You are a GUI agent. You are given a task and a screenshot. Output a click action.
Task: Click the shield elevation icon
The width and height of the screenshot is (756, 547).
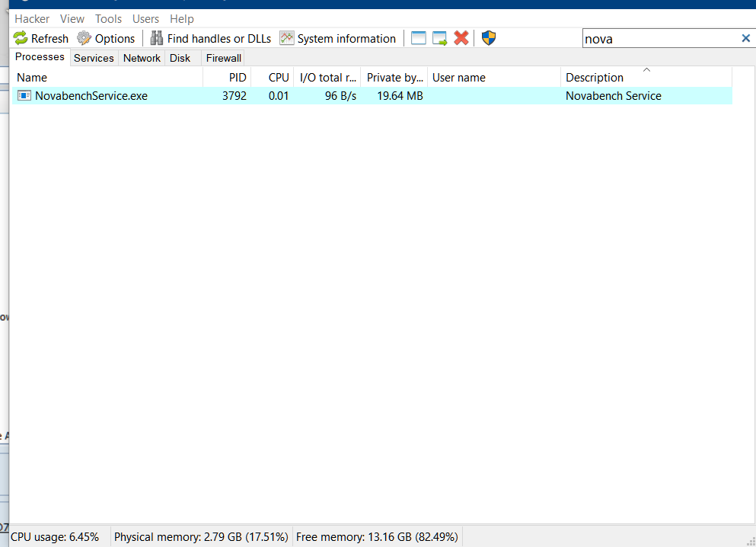pyautogui.click(x=489, y=38)
